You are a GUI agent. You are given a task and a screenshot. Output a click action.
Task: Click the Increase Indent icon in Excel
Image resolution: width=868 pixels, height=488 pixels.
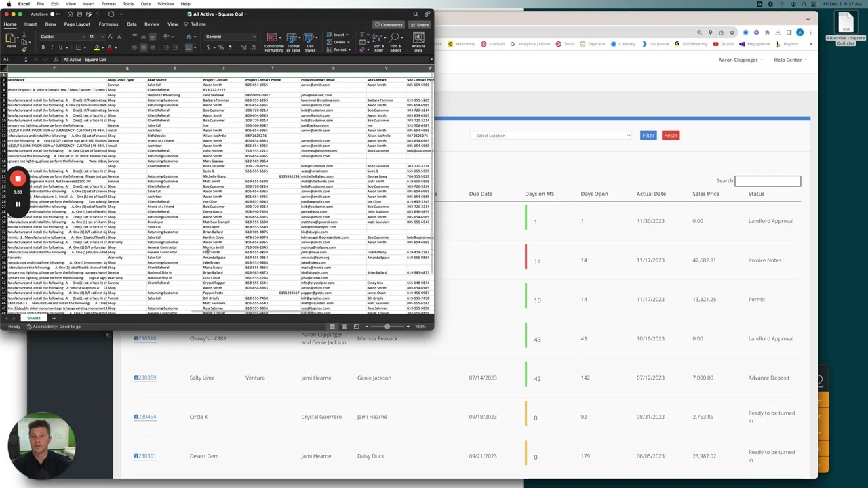coord(175,47)
